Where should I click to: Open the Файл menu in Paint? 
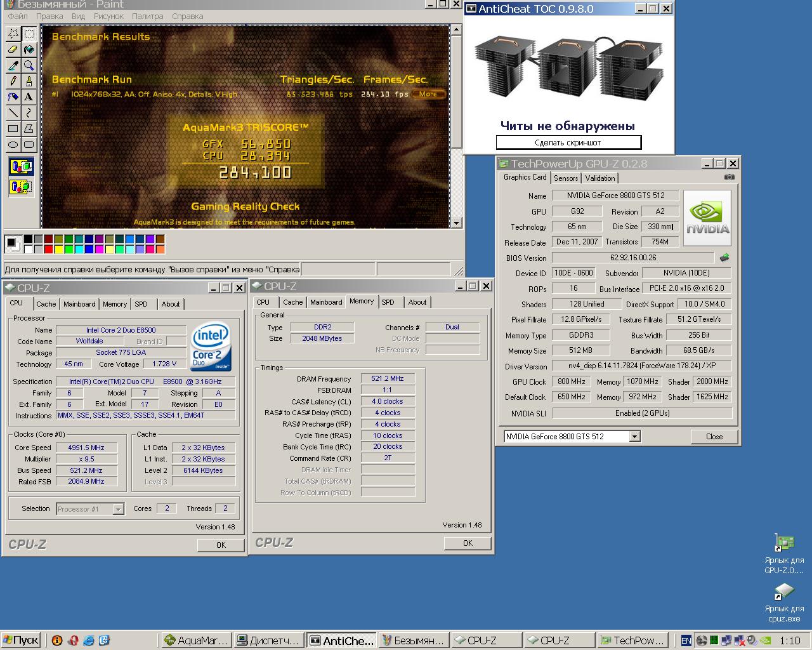[x=18, y=17]
